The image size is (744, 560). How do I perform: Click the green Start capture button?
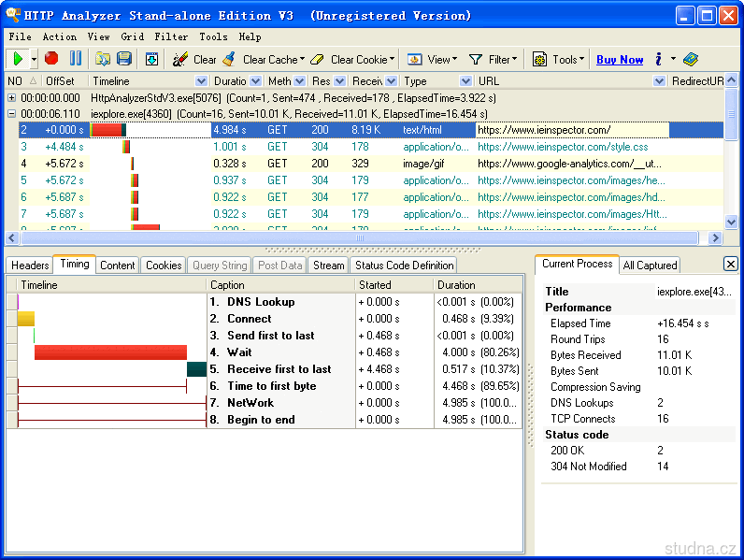[17, 59]
